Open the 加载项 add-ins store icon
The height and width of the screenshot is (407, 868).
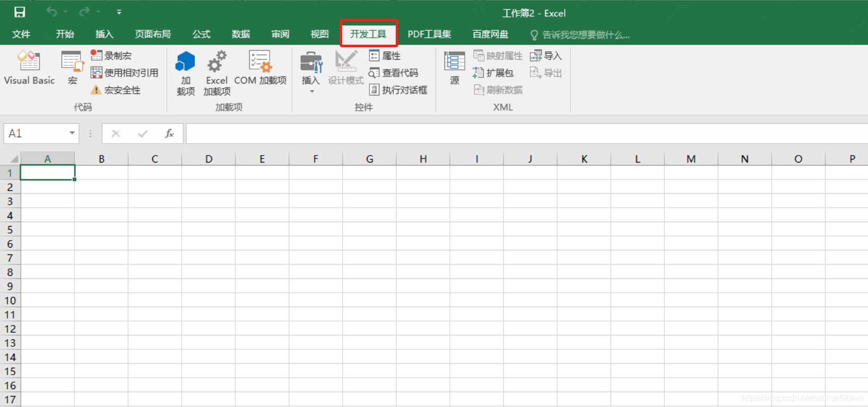(x=186, y=73)
